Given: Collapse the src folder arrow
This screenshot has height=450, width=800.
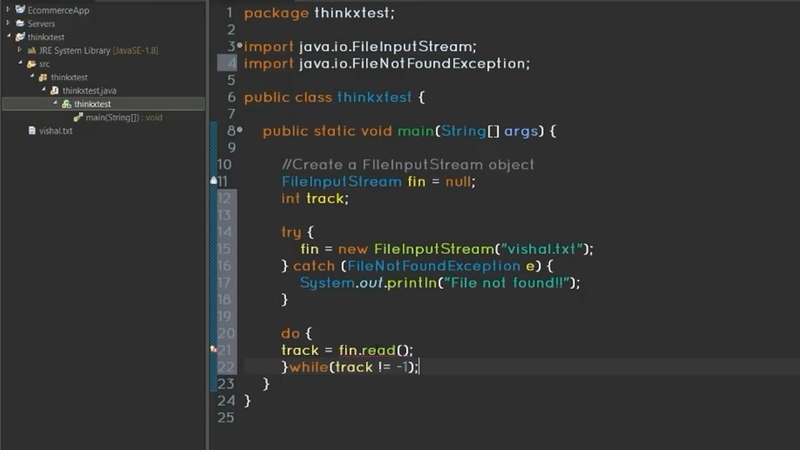Looking at the screenshot, I should pos(20,63).
